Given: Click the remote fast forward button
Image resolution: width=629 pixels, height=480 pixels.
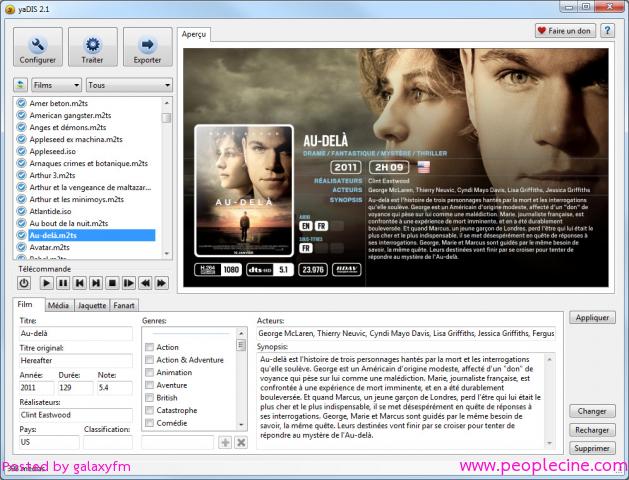Looking at the screenshot, I should click(162, 283).
